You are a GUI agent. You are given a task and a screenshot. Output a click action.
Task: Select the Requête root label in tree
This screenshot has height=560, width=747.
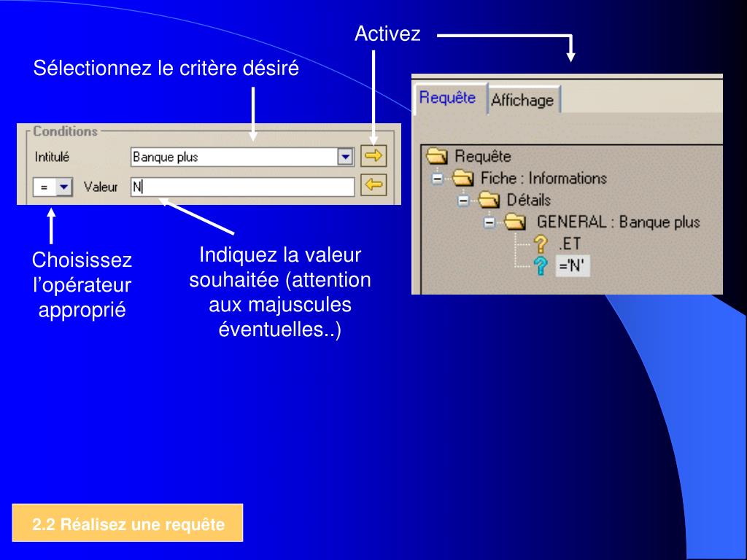point(483,156)
